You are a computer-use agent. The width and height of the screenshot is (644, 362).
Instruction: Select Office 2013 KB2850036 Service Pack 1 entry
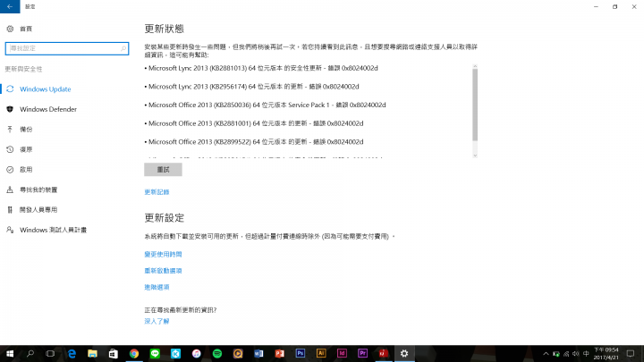tap(266, 105)
